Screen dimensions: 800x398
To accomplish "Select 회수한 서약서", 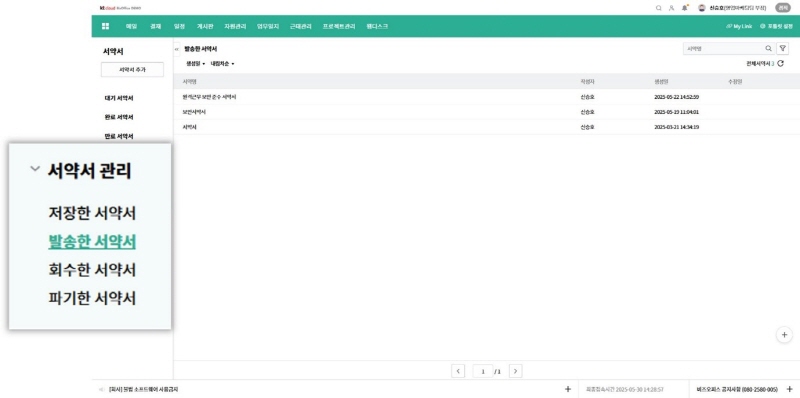I will [92, 270].
